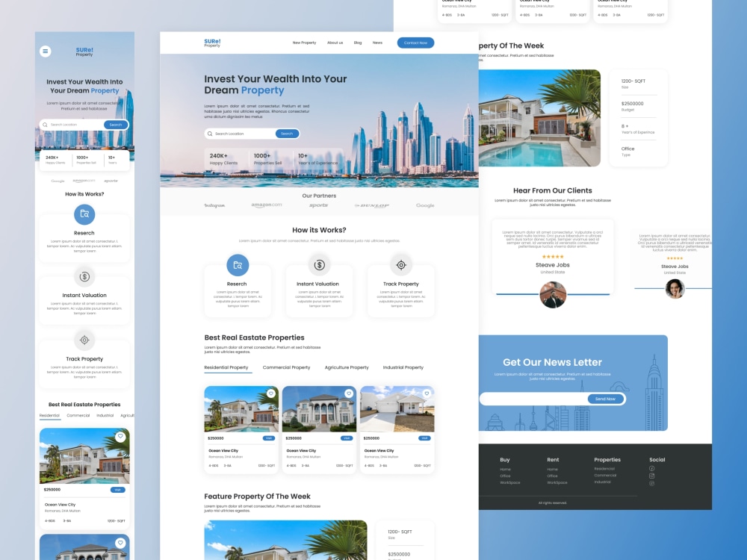
Task: Open the third desktop property house photo
Action: pos(397,409)
